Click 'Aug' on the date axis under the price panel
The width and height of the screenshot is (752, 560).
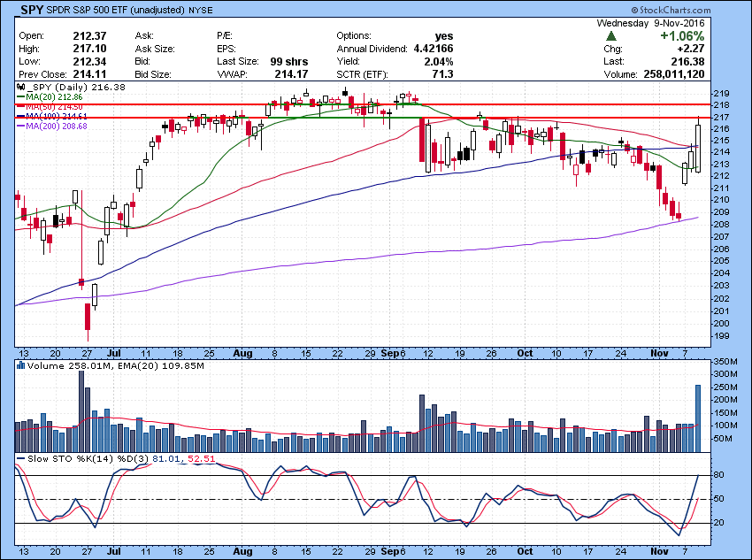(x=242, y=353)
